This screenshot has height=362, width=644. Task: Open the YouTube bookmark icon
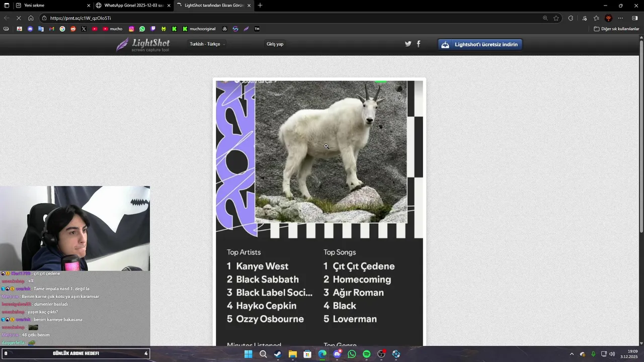point(95,29)
